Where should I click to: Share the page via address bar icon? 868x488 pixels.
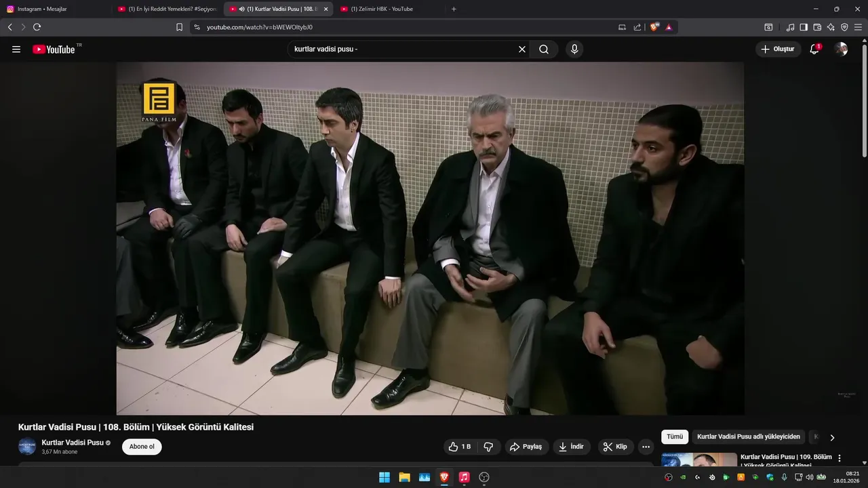click(x=637, y=27)
